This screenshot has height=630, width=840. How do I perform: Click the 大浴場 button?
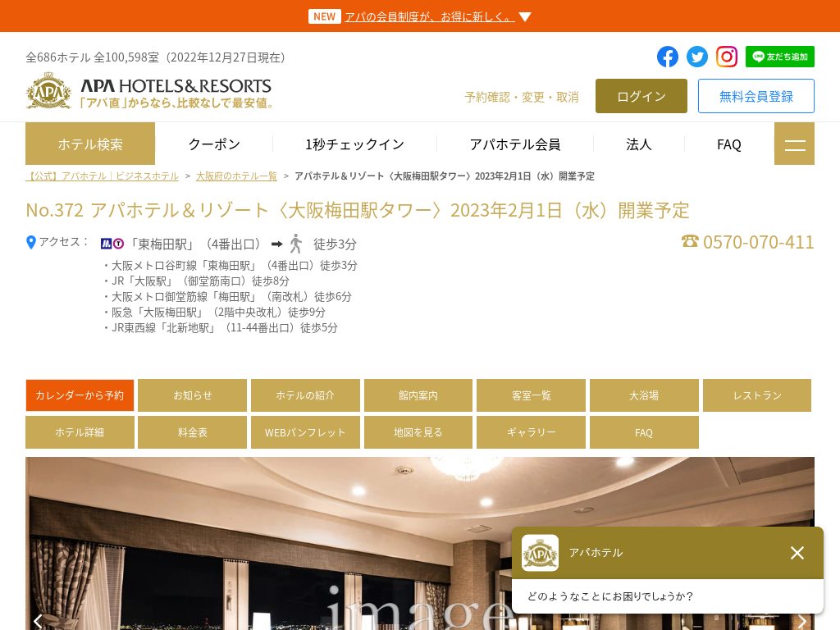point(644,395)
